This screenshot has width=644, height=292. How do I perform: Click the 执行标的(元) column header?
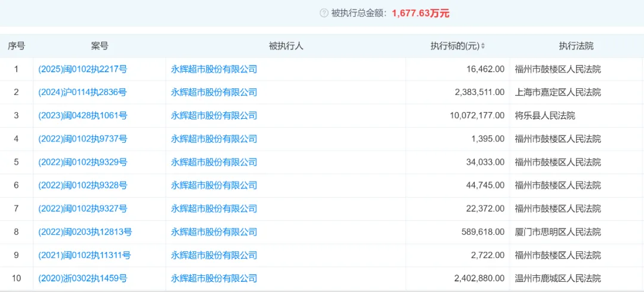tap(454, 46)
